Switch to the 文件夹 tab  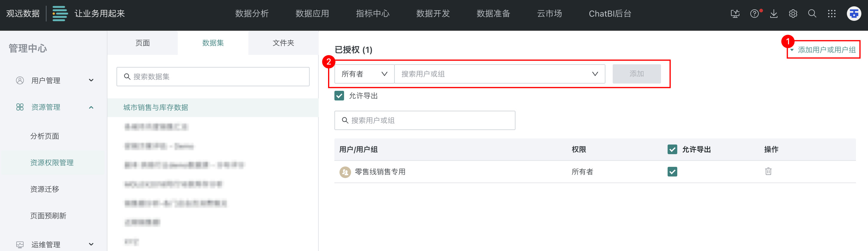pos(283,43)
